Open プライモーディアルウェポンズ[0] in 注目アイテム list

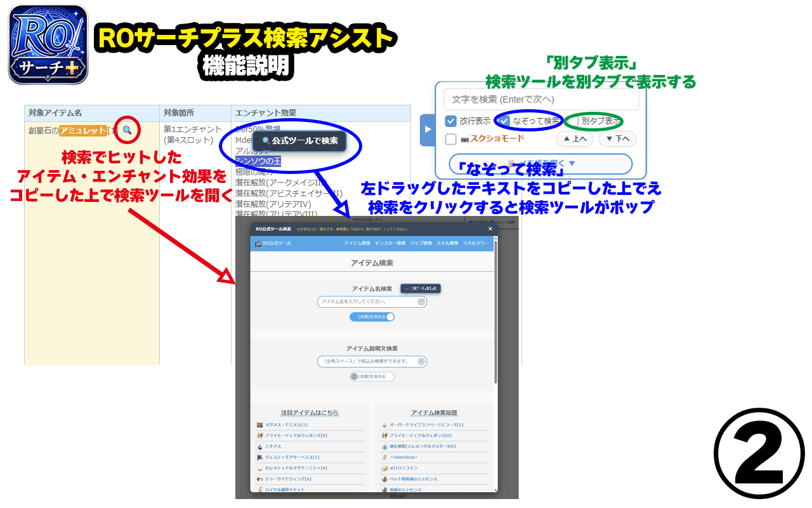coord(296,436)
